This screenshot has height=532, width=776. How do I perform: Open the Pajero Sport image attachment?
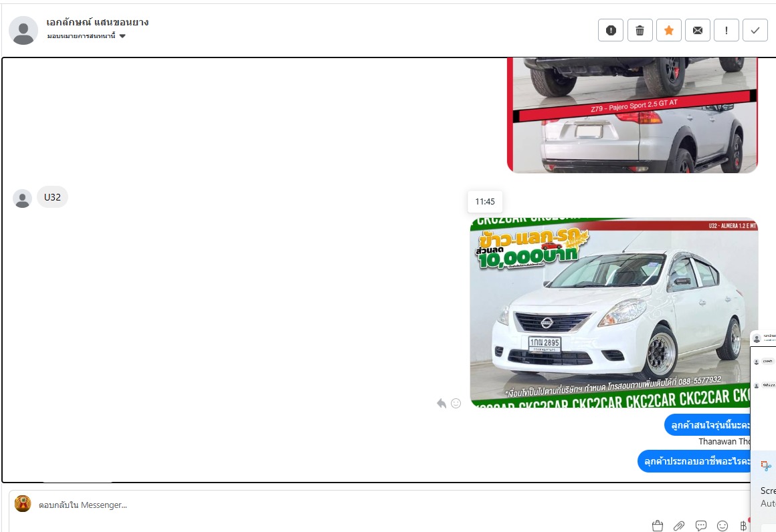(632, 115)
